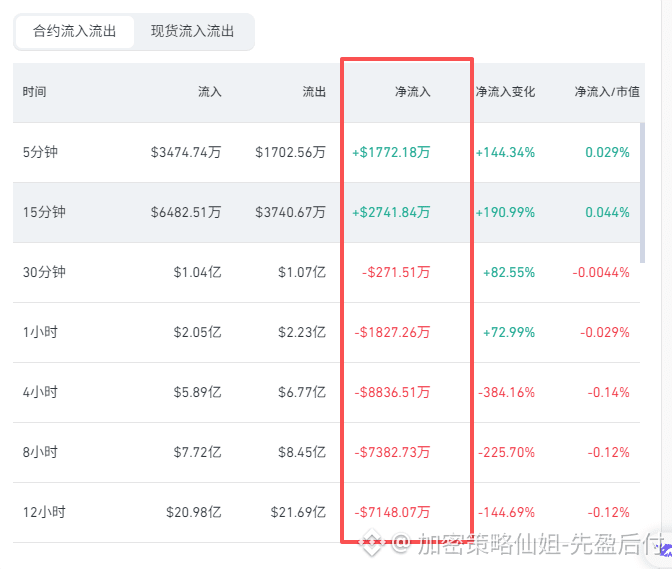The height and width of the screenshot is (569, 672).
Task: Select the 12小时 row
Action: click(327, 512)
